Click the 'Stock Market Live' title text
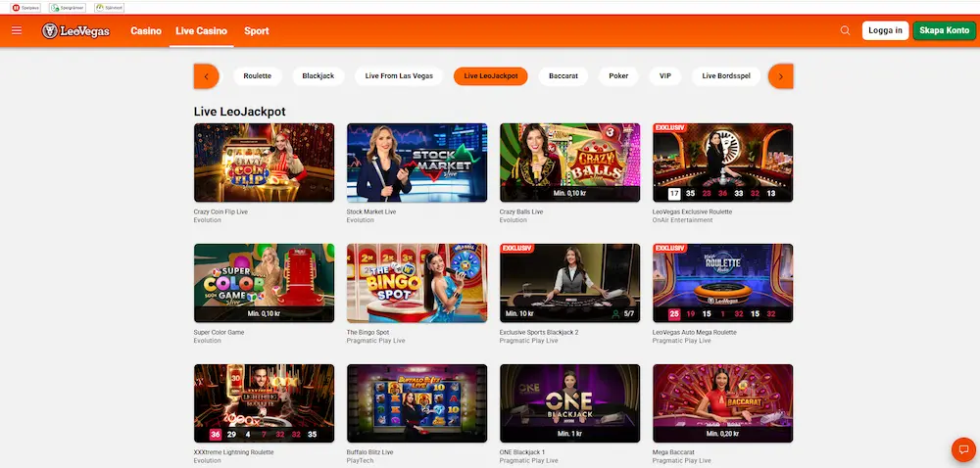980x468 pixels. coord(371,212)
